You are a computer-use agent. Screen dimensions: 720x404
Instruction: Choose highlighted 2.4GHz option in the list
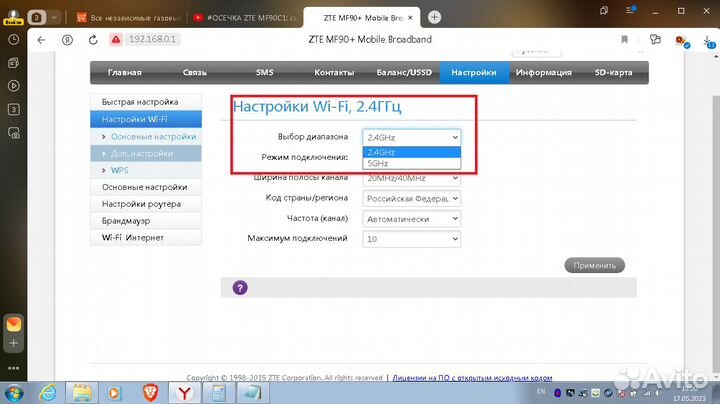point(411,152)
